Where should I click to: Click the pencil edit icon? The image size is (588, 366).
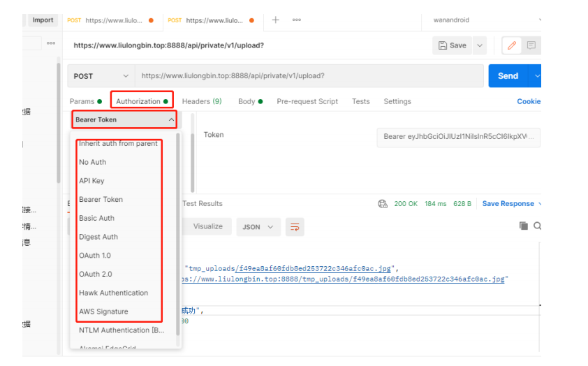coord(512,45)
